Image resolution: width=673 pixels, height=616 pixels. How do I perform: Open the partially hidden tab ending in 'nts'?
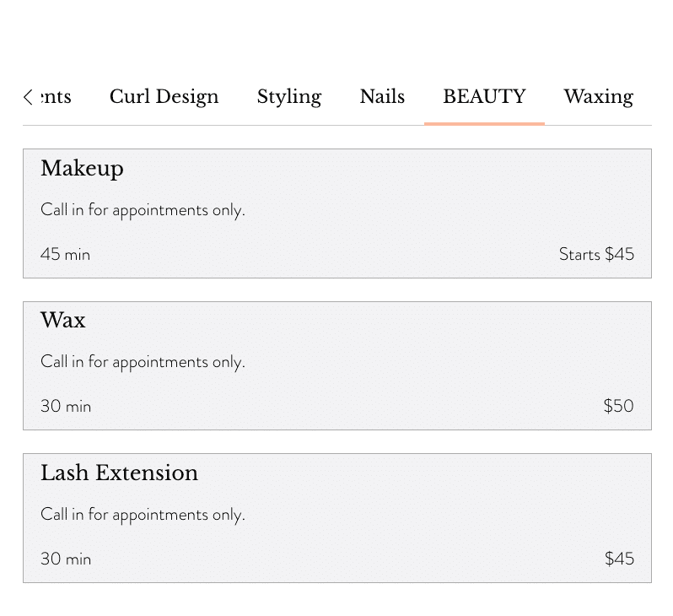tap(57, 97)
